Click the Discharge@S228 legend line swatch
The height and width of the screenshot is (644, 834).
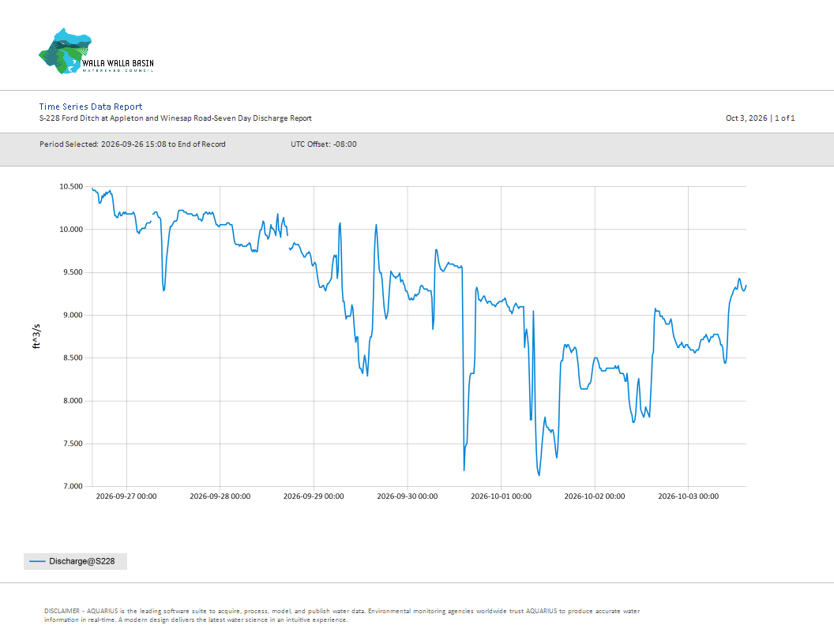[x=37, y=561]
